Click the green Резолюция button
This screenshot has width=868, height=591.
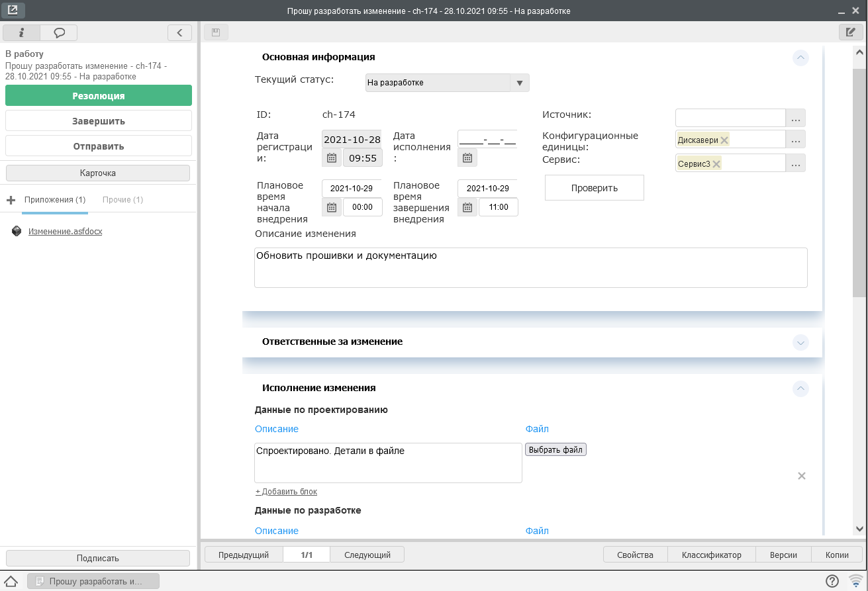(x=99, y=95)
